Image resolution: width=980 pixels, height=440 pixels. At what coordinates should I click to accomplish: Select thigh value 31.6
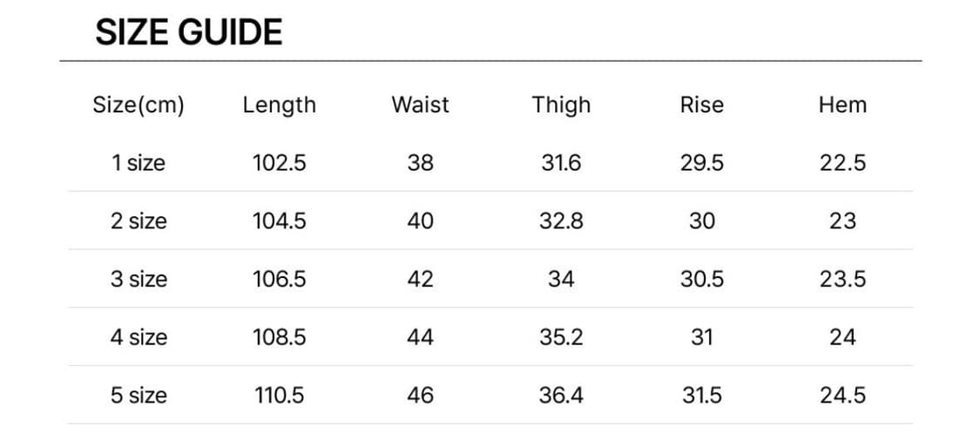(x=561, y=163)
